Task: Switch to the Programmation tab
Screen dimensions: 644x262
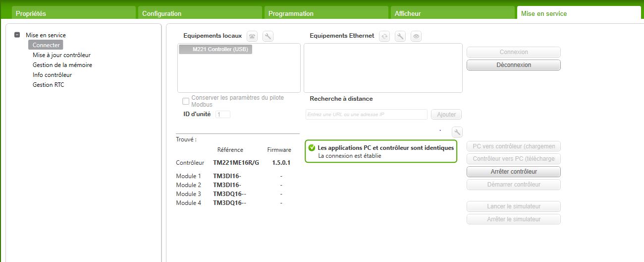Action: (x=291, y=13)
